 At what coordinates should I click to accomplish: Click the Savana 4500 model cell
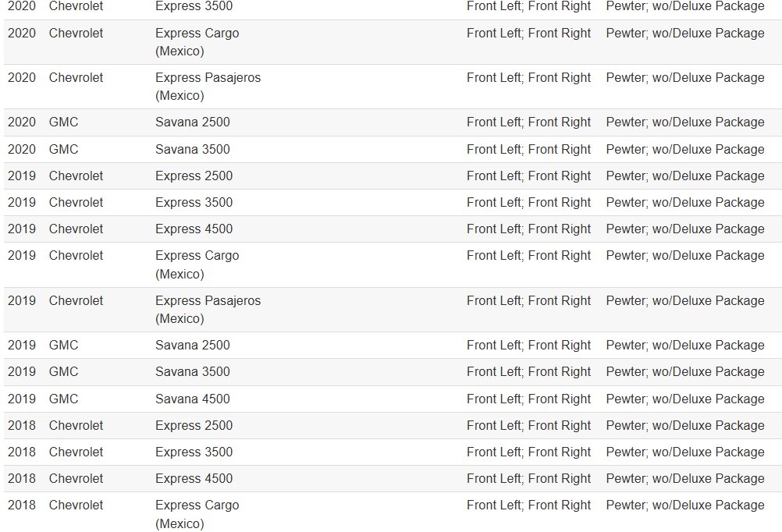tap(192, 399)
